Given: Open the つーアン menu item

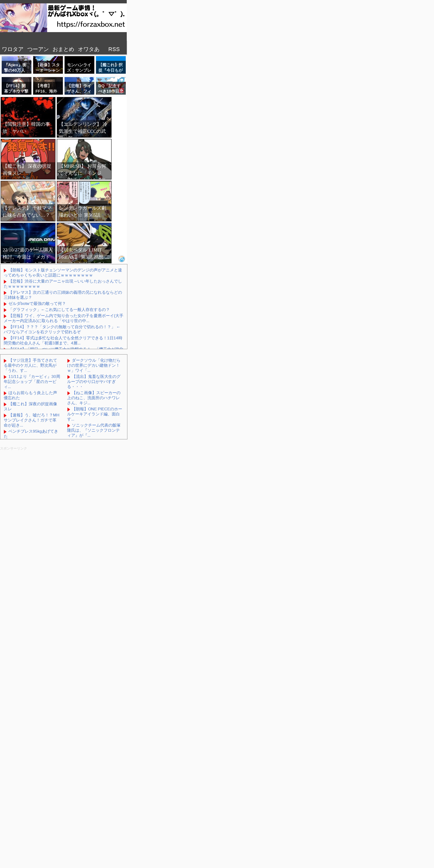Looking at the screenshot, I should (38, 49).
